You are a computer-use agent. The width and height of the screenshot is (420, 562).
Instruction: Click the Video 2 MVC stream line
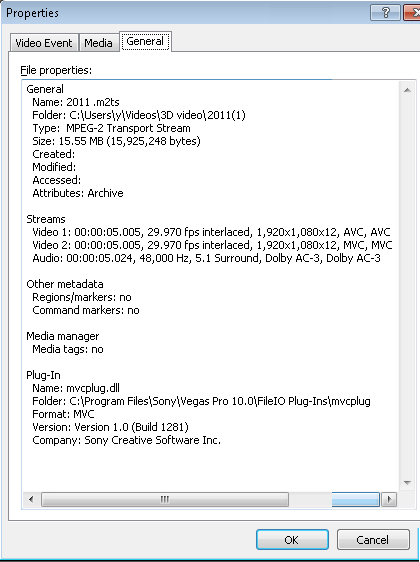pos(212,245)
